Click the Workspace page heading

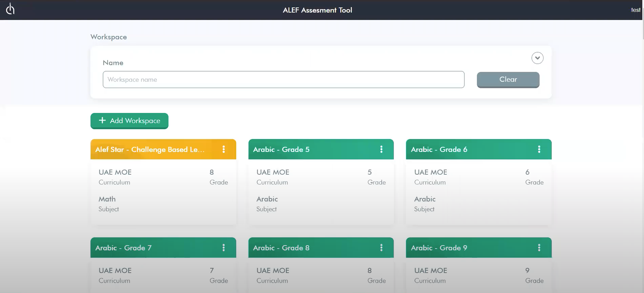108,37
